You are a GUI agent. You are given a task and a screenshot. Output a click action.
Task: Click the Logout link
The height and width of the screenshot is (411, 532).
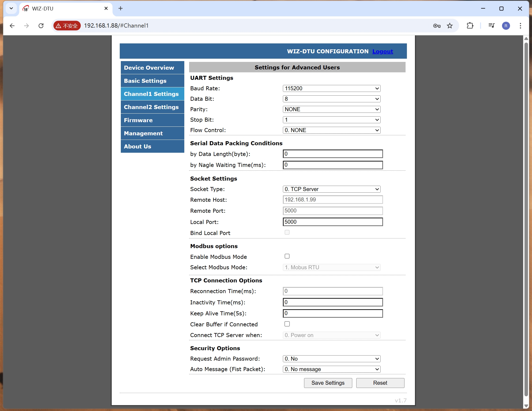click(x=383, y=51)
